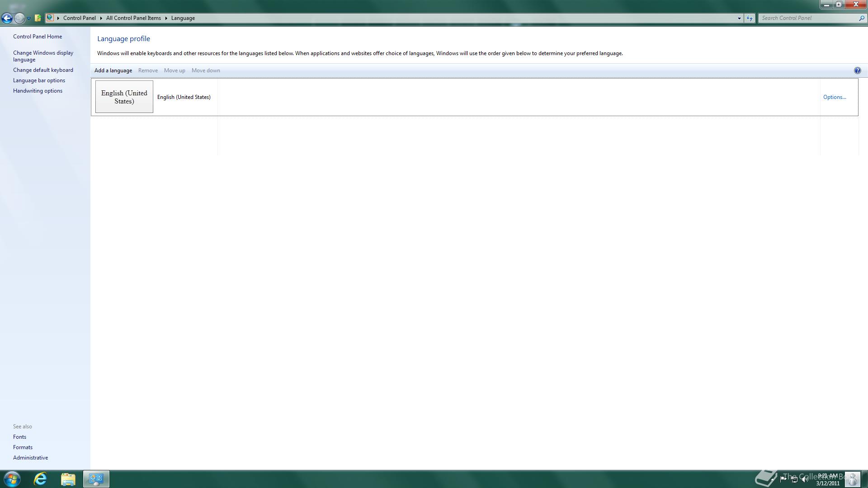
Task: Open Administrative settings from the sidebar
Action: (30, 457)
